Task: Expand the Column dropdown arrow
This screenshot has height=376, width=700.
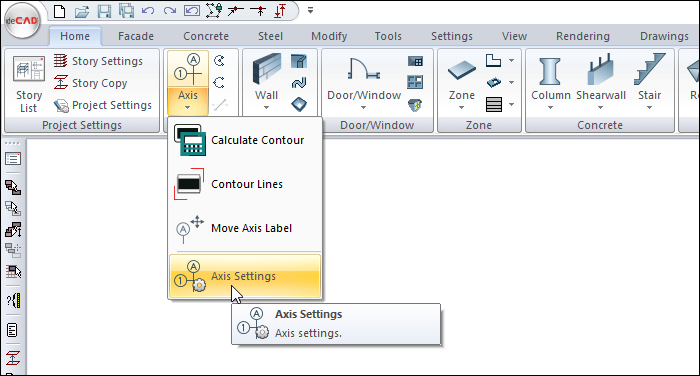Action: tap(550, 108)
